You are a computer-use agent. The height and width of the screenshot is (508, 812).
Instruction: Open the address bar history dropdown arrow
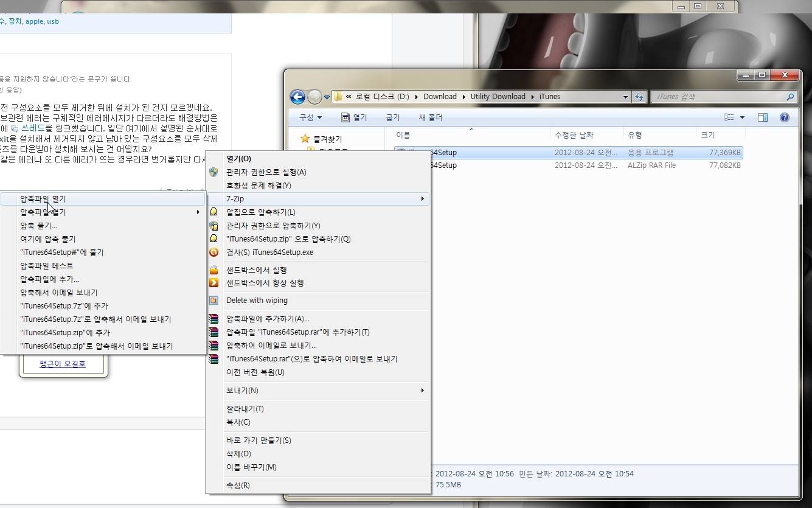[x=625, y=97]
